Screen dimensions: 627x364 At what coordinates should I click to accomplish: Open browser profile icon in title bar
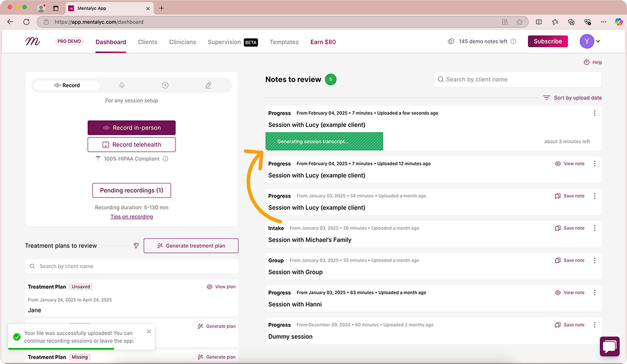point(41,8)
